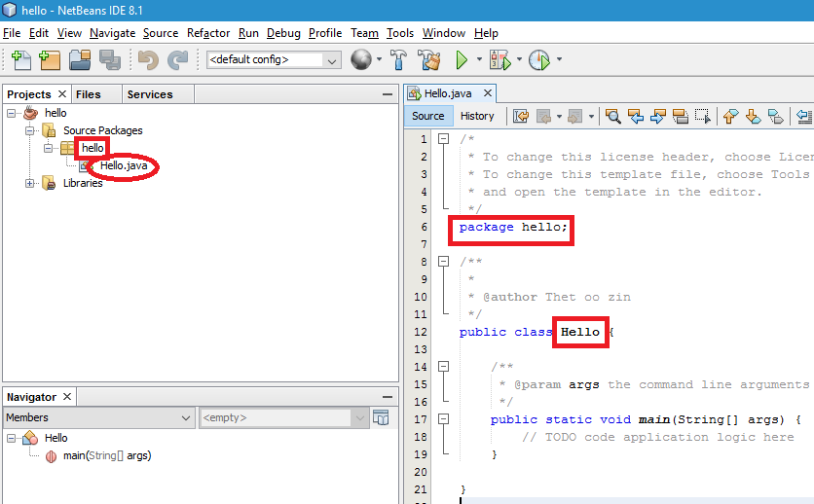Collapse the Source Packages tree node
Viewport: 814px width, 504px height.
[29, 130]
